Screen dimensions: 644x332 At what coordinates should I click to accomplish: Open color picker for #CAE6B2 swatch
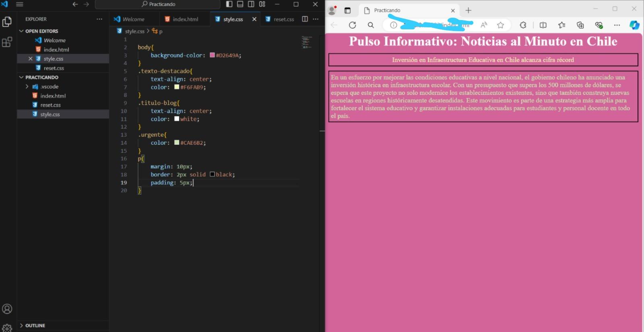pos(177,142)
